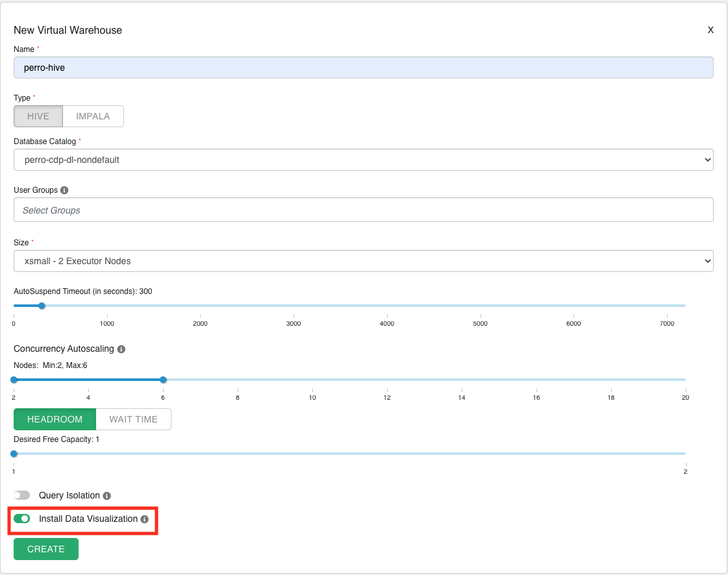Screen dimensions: 728x575
Task: Switch to the HEADROOM autoscaling tab
Action: 55,419
